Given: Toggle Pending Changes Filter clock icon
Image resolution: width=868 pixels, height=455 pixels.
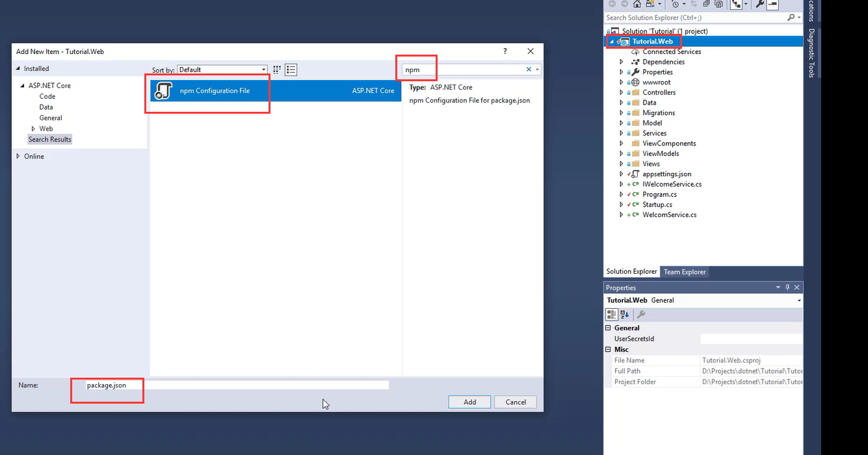Looking at the screenshot, I should click(676, 4).
